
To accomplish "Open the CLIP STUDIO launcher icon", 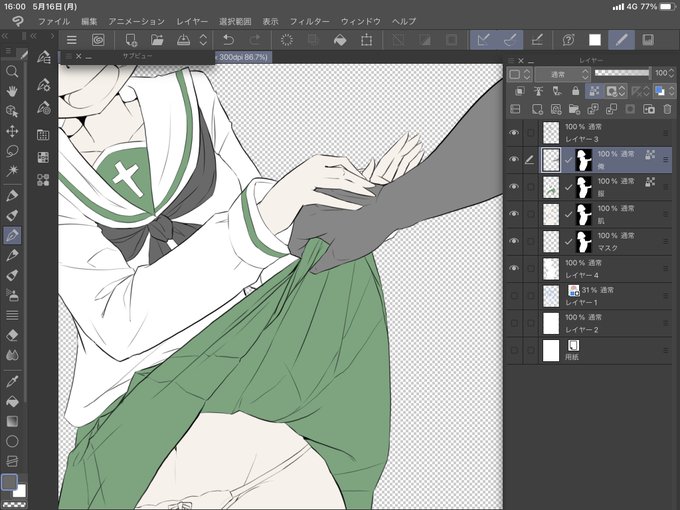I will (x=98, y=40).
